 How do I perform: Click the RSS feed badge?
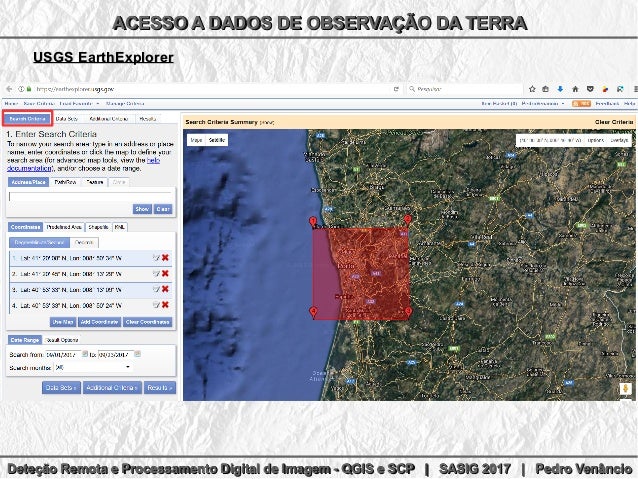point(581,104)
